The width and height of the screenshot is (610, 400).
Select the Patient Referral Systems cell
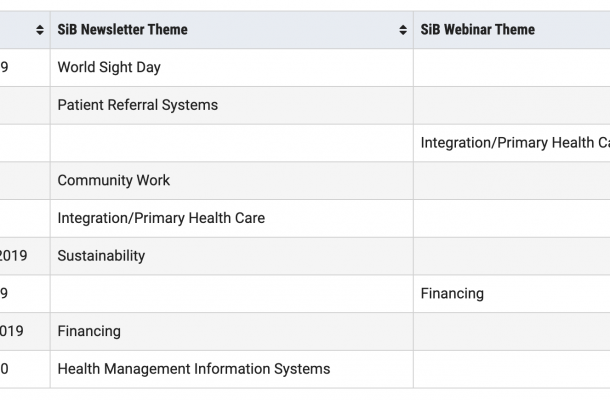231,105
